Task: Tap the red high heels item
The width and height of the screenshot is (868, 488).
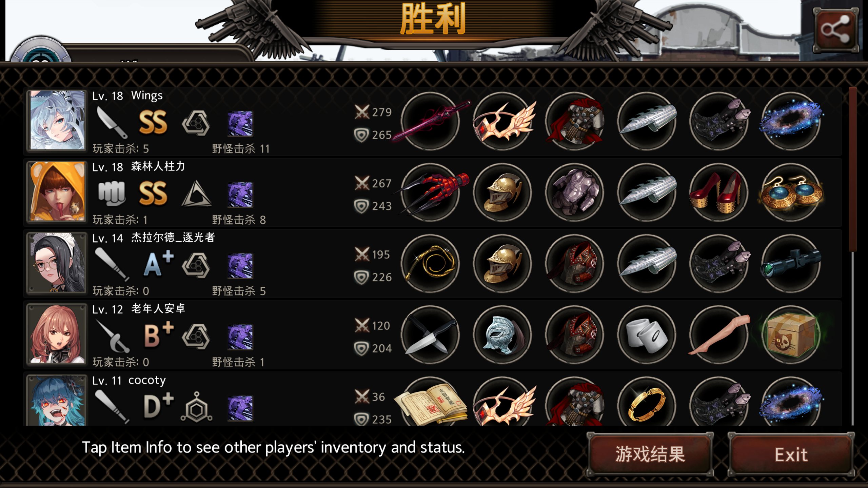Action: (x=719, y=192)
